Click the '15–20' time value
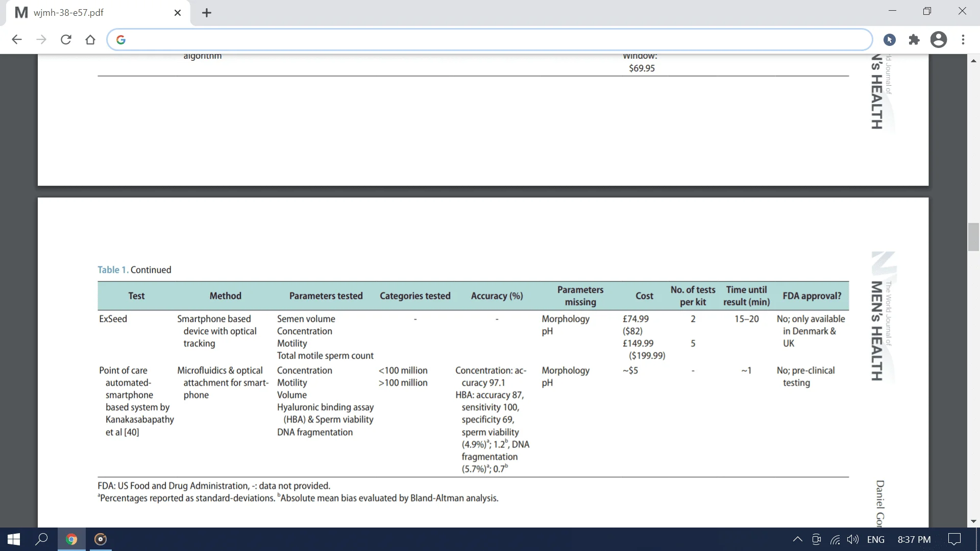Viewport: 980px width, 551px height. coord(746,319)
